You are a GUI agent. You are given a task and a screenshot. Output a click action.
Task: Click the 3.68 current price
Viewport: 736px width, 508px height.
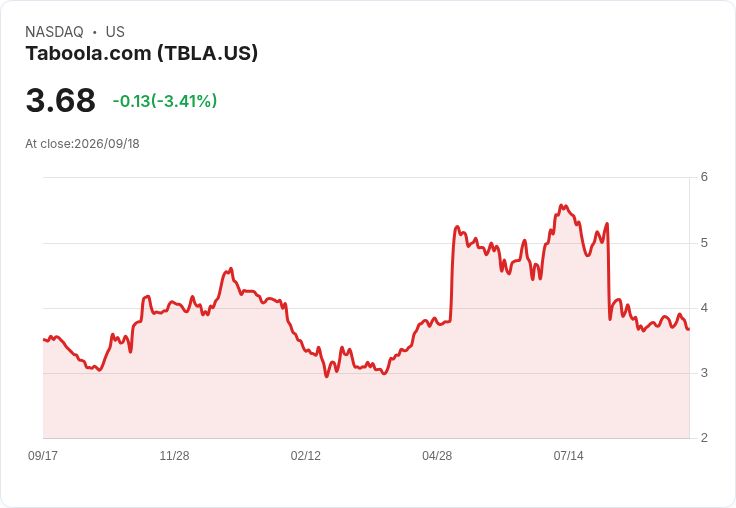(61, 100)
